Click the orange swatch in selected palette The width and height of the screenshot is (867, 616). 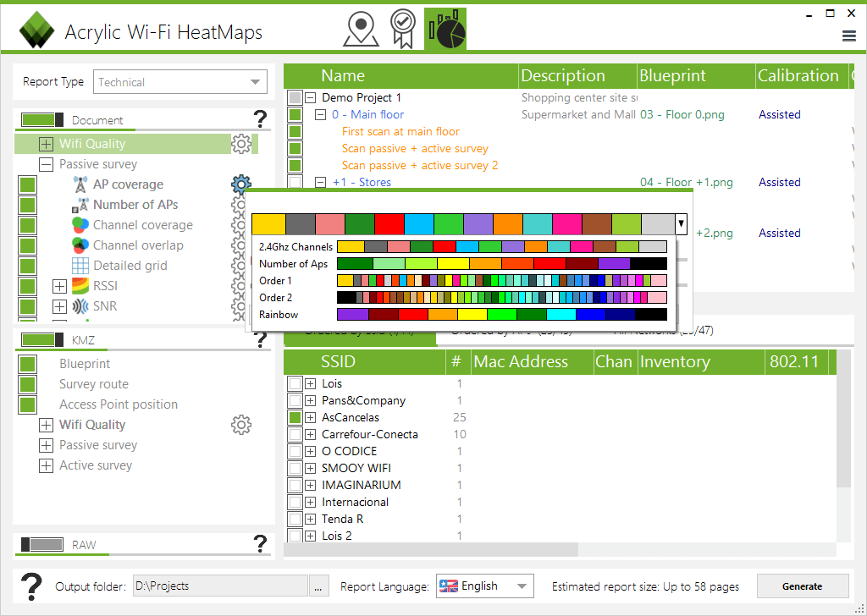point(508,224)
